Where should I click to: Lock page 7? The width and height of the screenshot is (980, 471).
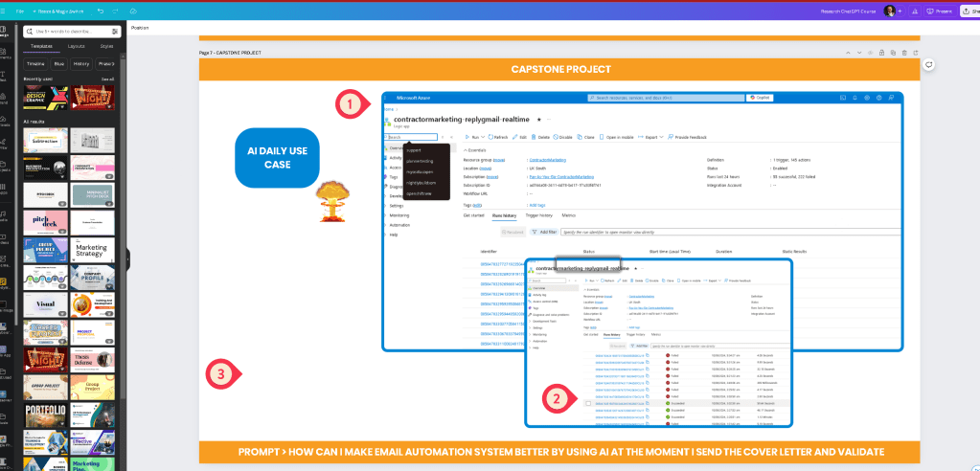(x=881, y=53)
